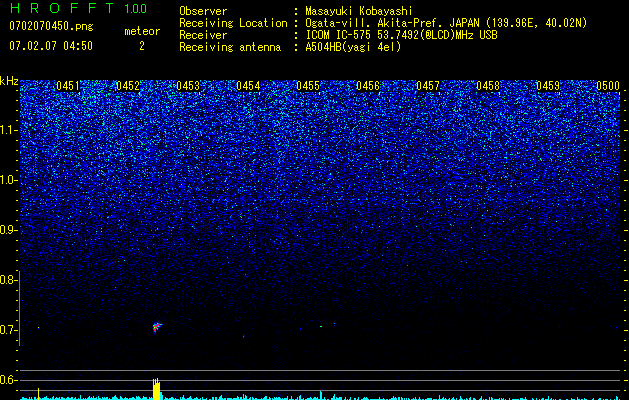The image size is (629, 400).
Task: Click the 0459 time marker
Action: point(548,86)
